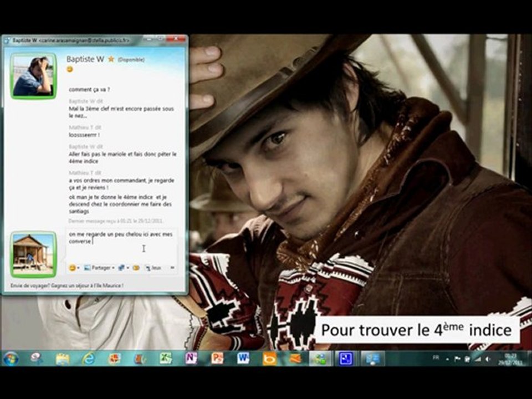Launch Internet Explorer from the taskbar

coord(88,359)
